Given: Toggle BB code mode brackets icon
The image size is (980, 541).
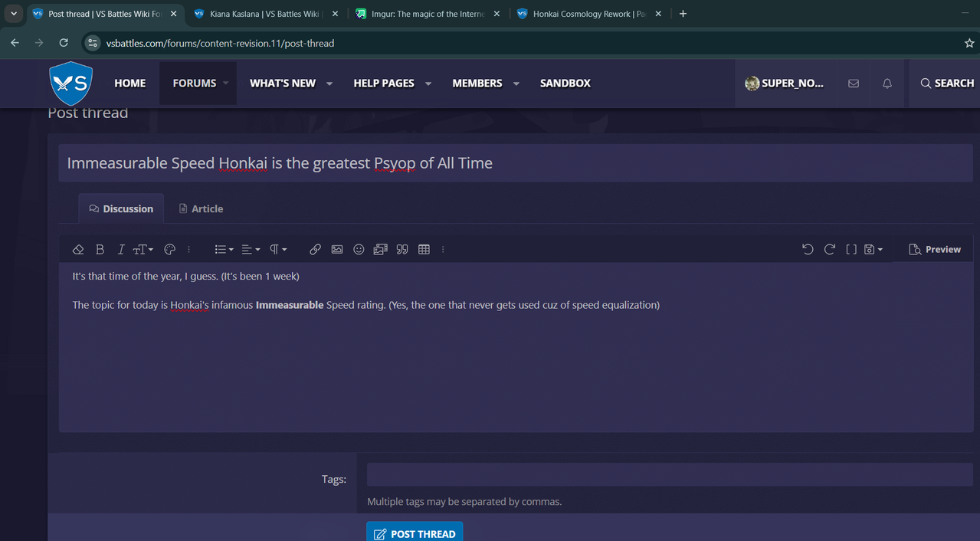Looking at the screenshot, I should (851, 250).
